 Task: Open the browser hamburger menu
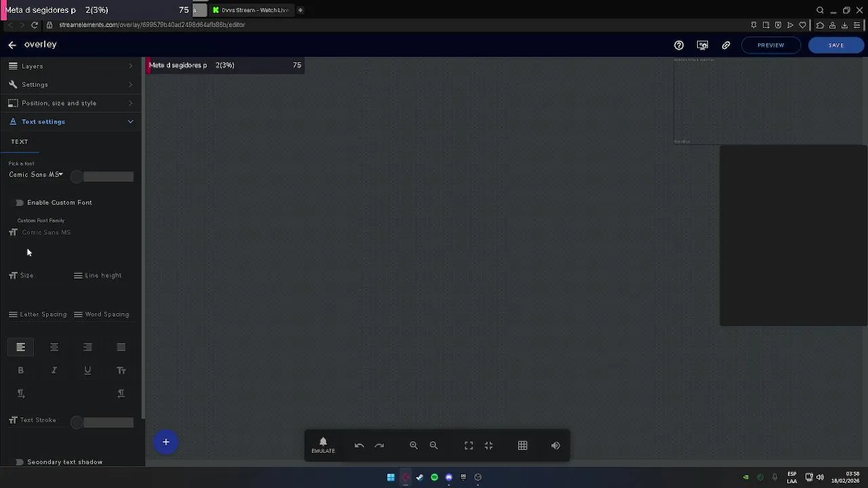coord(857,25)
